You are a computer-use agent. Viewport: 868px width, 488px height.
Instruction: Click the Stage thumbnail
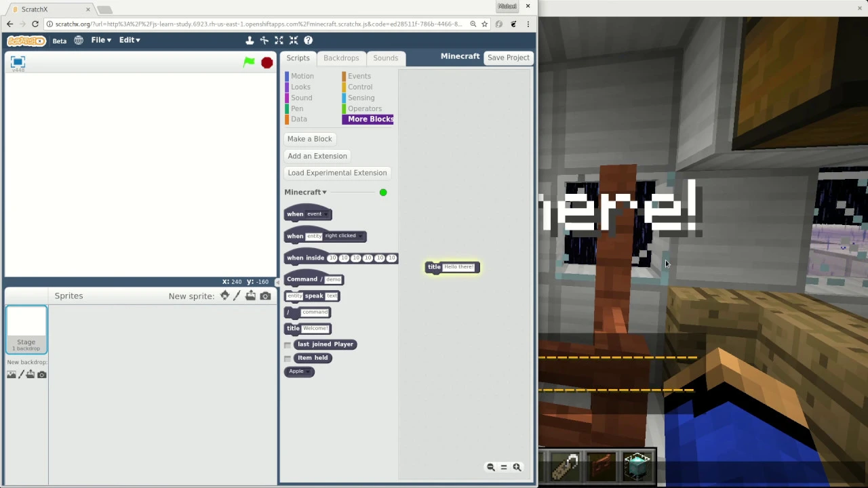[x=26, y=329]
